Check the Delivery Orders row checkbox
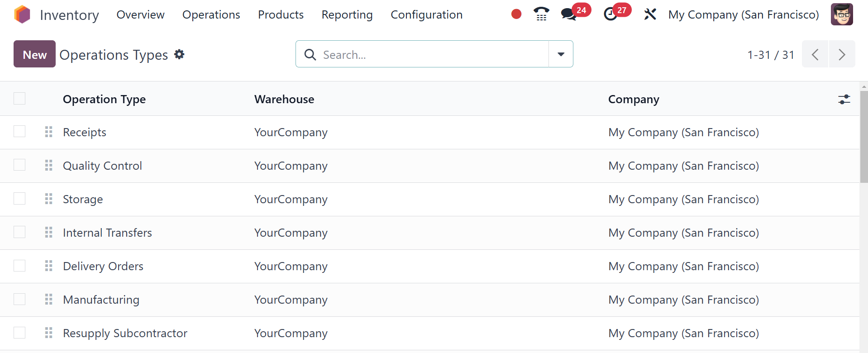Screen dimensions: 868x353 pos(19,266)
